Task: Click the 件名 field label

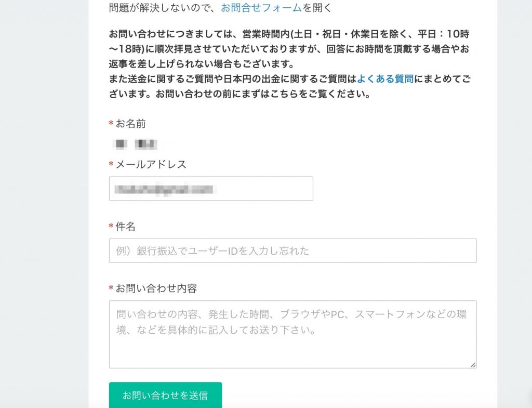Action: pyautogui.click(x=126, y=227)
